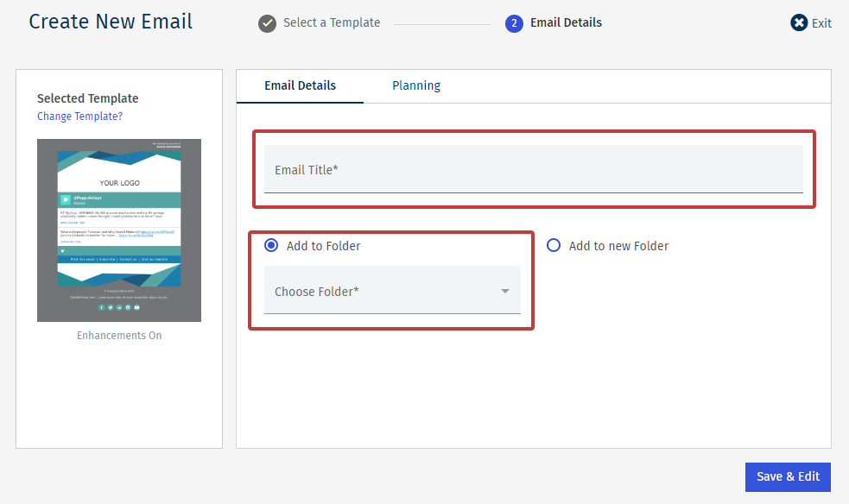This screenshot has width=849, height=504.
Task: Click the Facebook icon in template preview
Action: (x=101, y=307)
